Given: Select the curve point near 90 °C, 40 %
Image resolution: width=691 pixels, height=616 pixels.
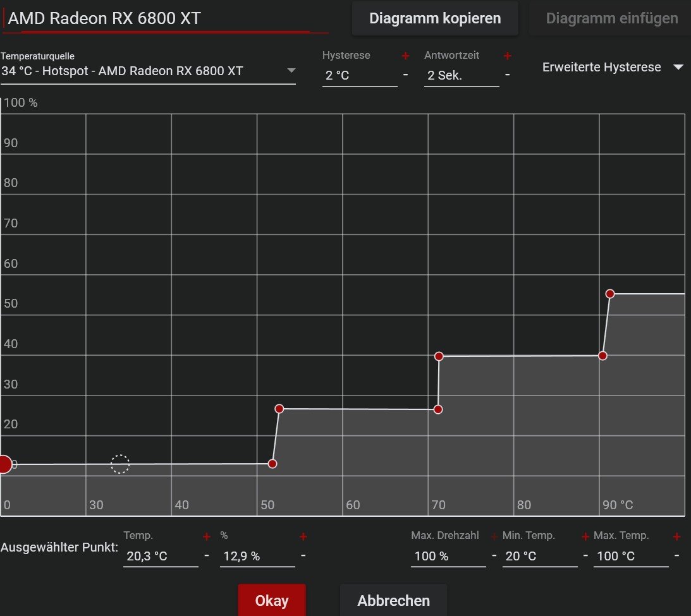Looking at the screenshot, I should tap(603, 356).
